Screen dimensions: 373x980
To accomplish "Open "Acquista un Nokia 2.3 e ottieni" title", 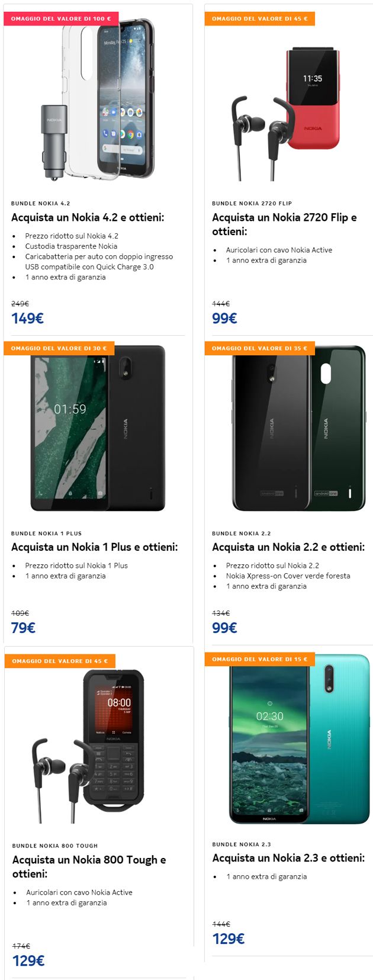I will click(288, 858).
